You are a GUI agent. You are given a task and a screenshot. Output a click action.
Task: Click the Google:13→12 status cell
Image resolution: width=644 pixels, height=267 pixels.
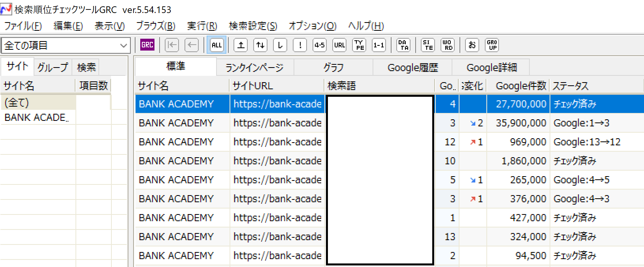tap(597, 142)
